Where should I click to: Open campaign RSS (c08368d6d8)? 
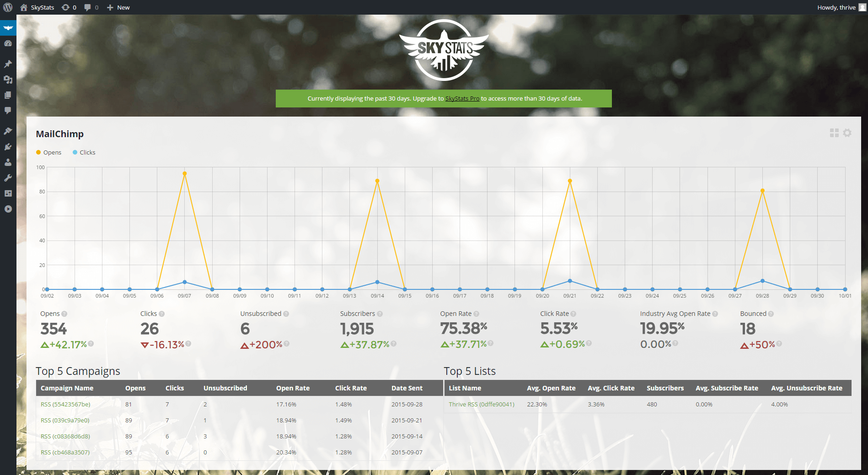point(65,437)
